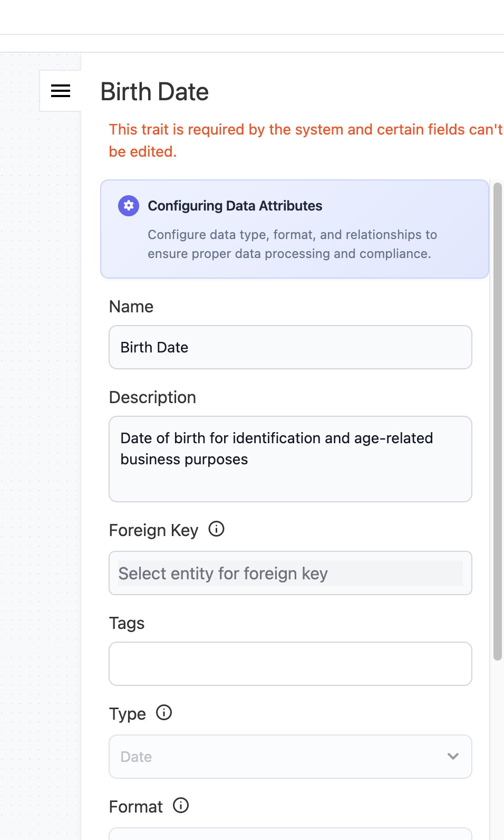Screen dimensions: 504x840
Task: Open the foreign key entity selector
Action: click(x=290, y=573)
